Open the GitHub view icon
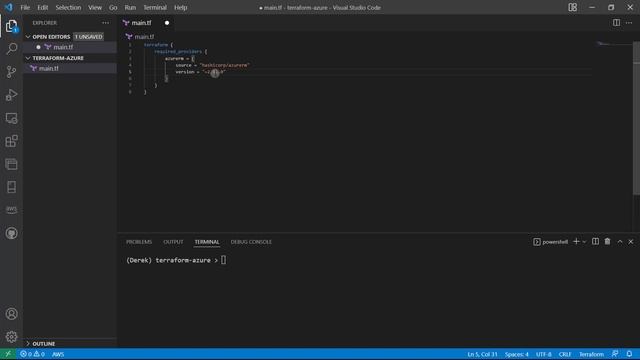The width and height of the screenshot is (640, 360). pos(11,233)
